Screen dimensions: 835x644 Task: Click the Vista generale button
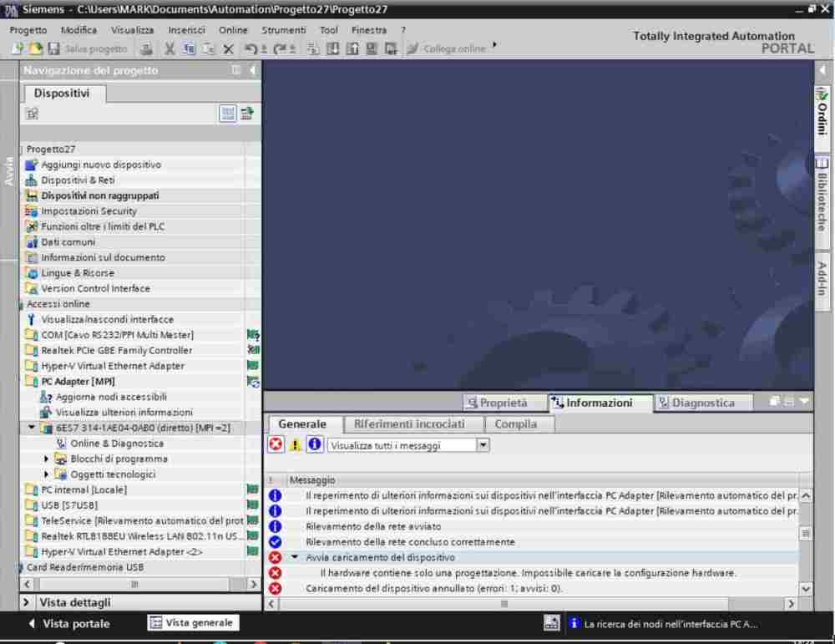pyautogui.click(x=193, y=622)
